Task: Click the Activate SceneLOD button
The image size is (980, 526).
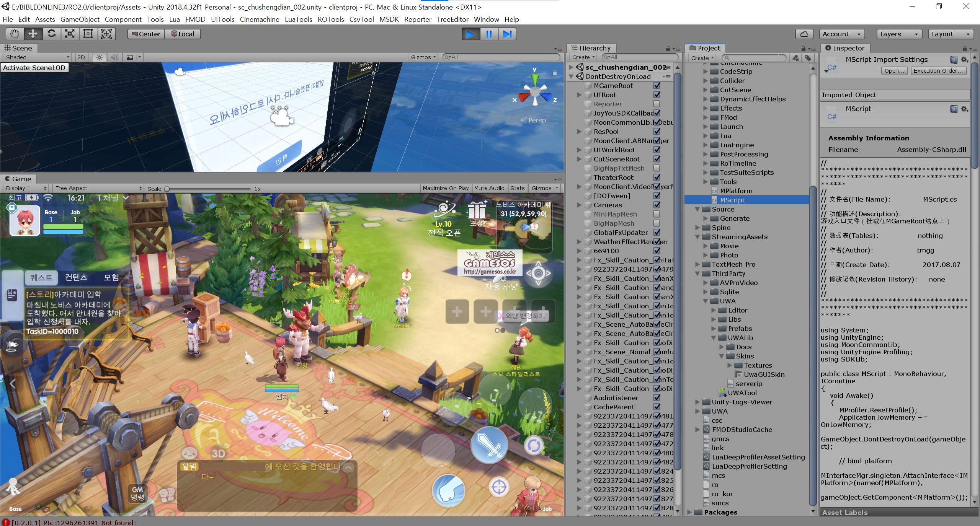Action: click(34, 68)
